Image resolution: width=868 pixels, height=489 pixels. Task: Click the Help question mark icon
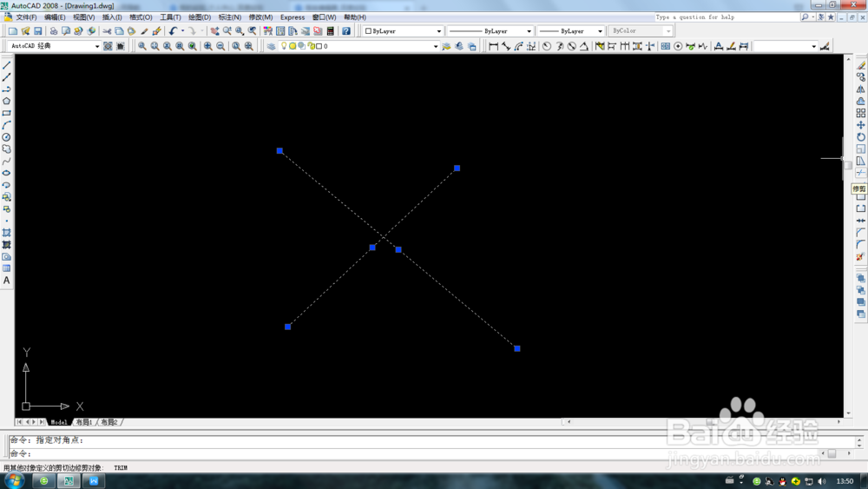pos(346,31)
